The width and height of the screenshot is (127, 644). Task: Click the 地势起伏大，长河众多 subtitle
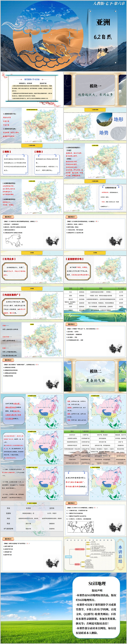point(95,95)
